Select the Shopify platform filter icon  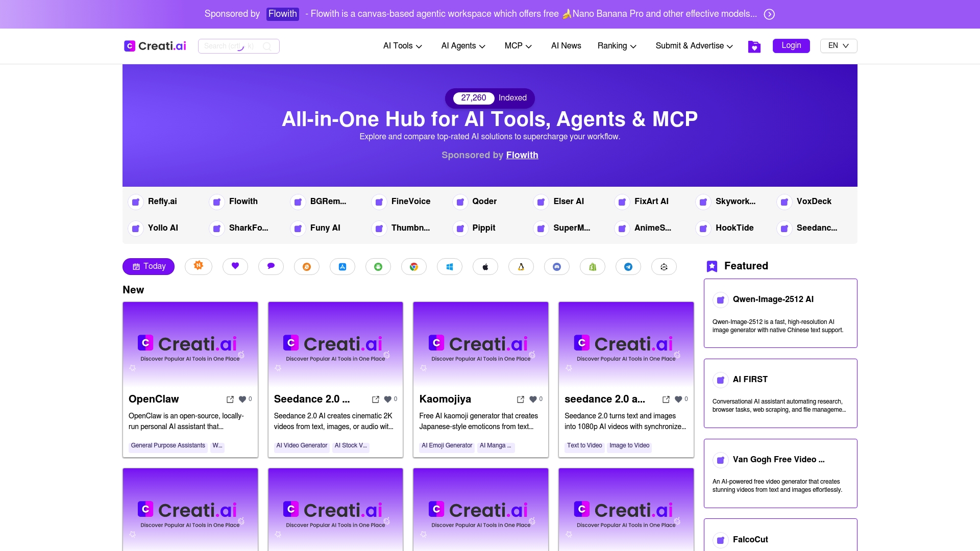point(593,266)
